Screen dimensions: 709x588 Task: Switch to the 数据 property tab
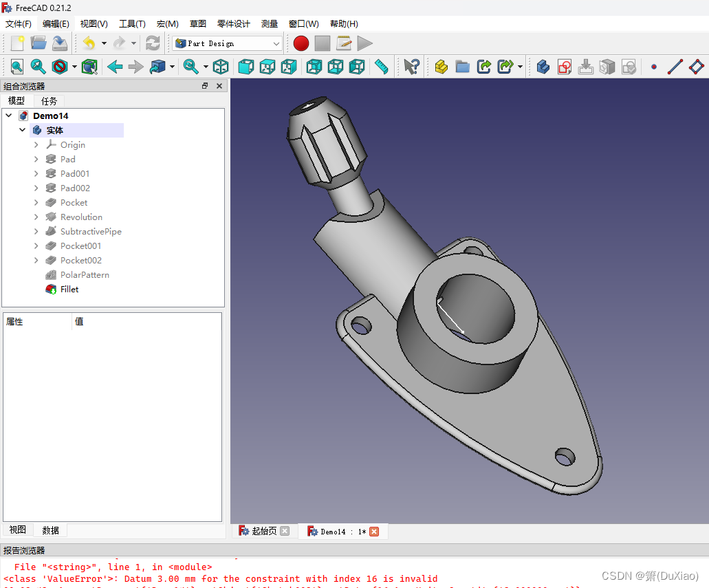[50, 530]
